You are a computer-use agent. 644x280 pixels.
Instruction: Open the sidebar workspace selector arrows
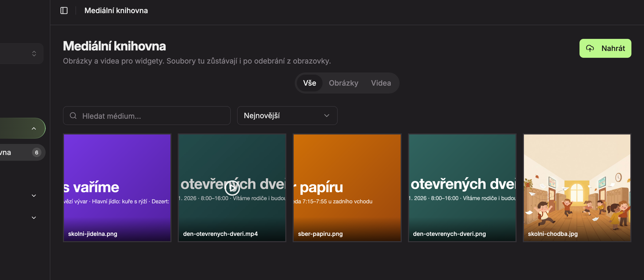tap(34, 54)
